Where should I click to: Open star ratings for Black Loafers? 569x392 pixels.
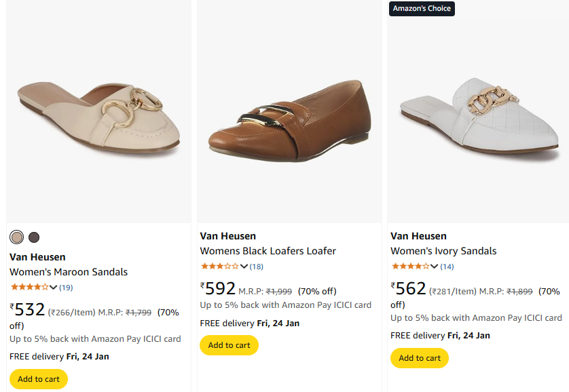click(219, 267)
